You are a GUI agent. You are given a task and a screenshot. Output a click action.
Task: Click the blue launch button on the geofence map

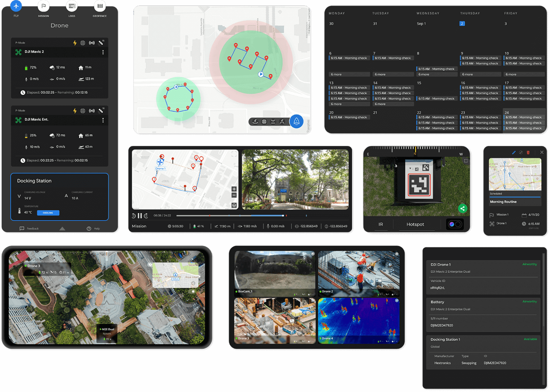tap(296, 122)
